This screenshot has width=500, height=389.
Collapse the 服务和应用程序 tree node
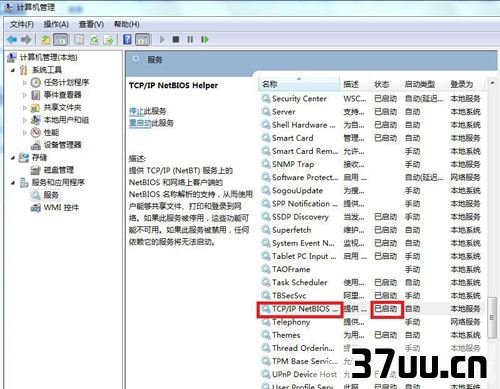(13, 183)
